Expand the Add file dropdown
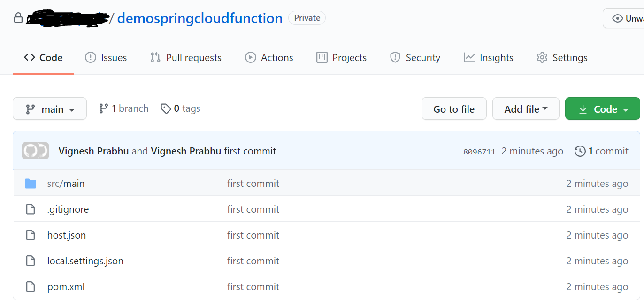644x308 pixels. [x=526, y=109]
